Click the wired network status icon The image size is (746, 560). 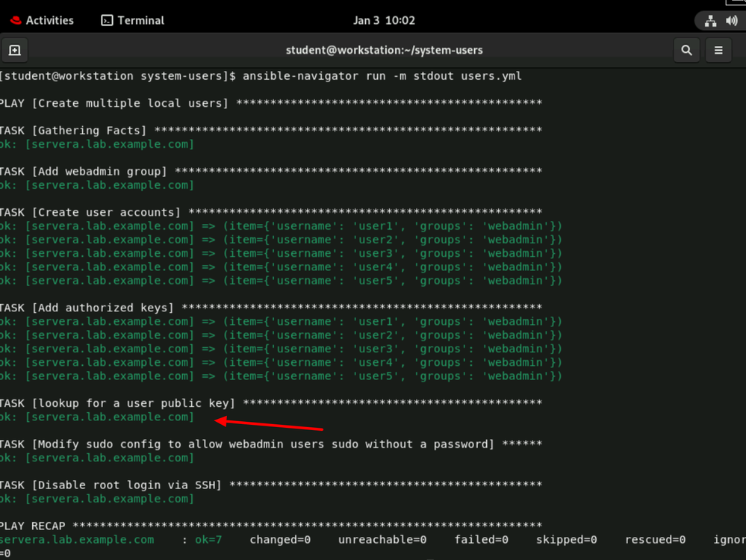(710, 21)
